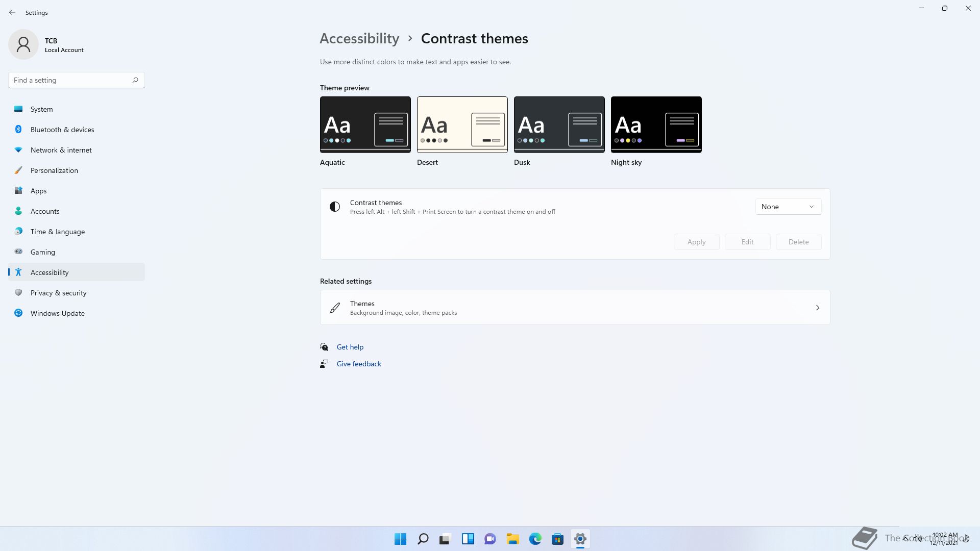The width and height of the screenshot is (980, 551).
Task: Click the Microsoft Edge taskbar icon
Action: tap(535, 539)
